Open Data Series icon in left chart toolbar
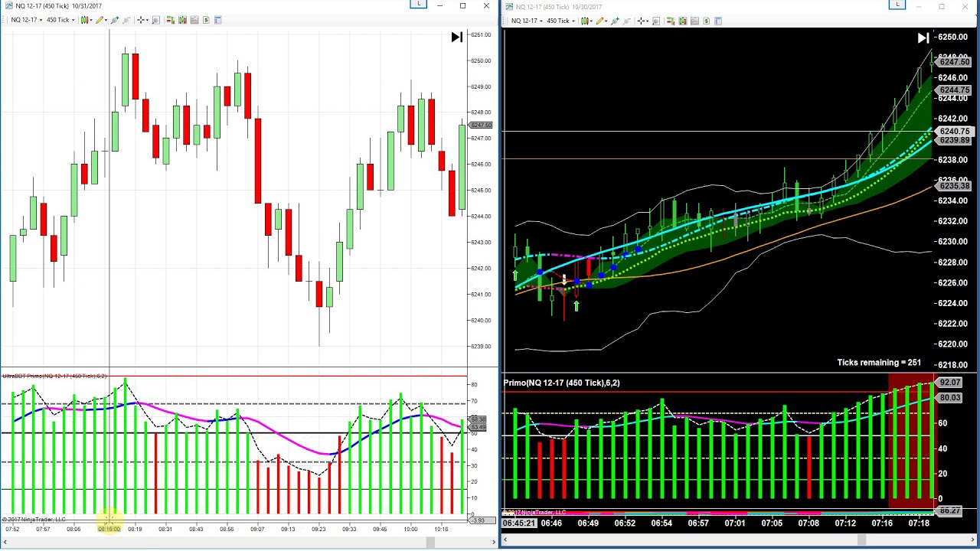980x551 pixels. coord(182,20)
